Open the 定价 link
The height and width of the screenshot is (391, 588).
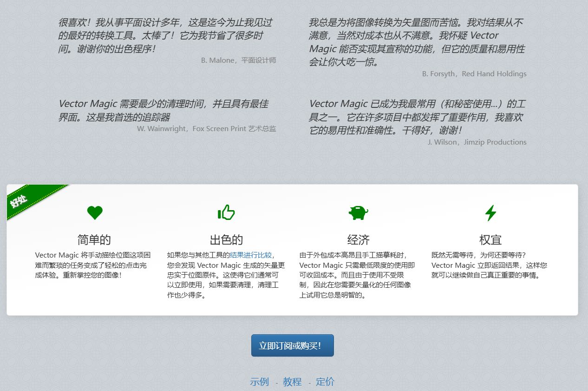click(325, 382)
